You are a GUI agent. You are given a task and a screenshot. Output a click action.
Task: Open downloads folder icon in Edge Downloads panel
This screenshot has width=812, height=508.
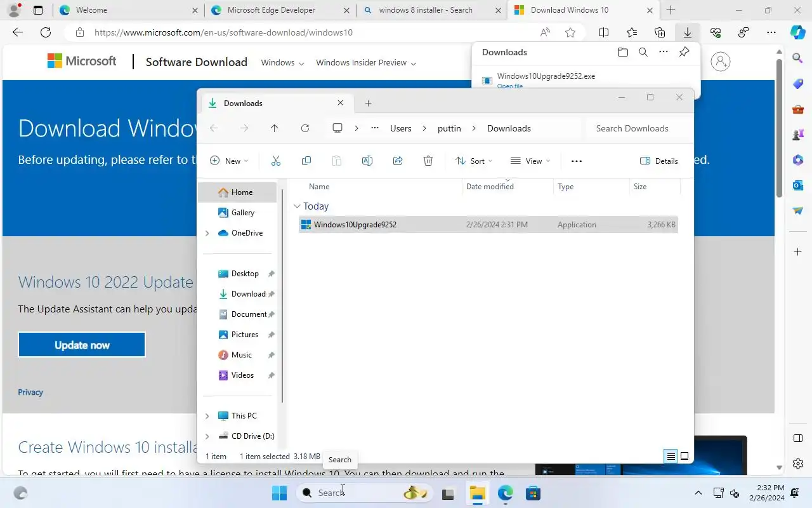(622, 52)
